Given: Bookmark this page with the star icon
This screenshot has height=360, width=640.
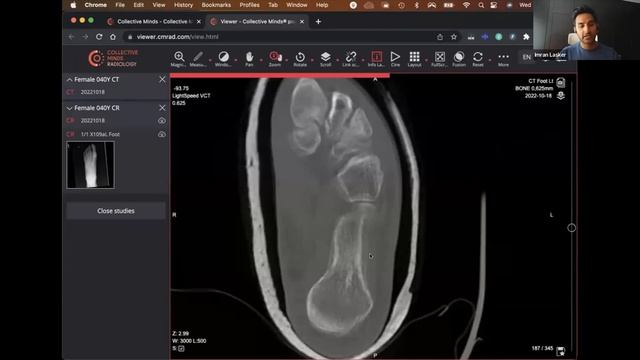Looking at the screenshot, I should click(453, 37).
